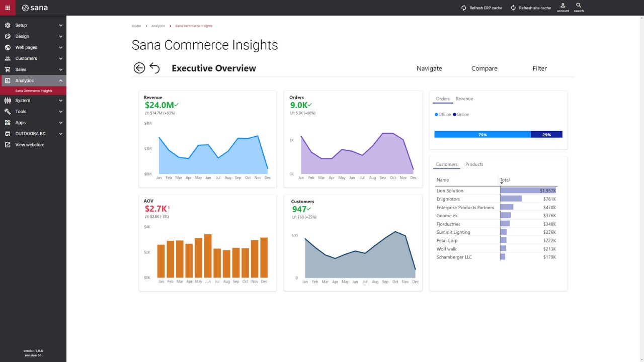Switch to the Products tab
Viewport: 644px width, 362px height.
474,164
